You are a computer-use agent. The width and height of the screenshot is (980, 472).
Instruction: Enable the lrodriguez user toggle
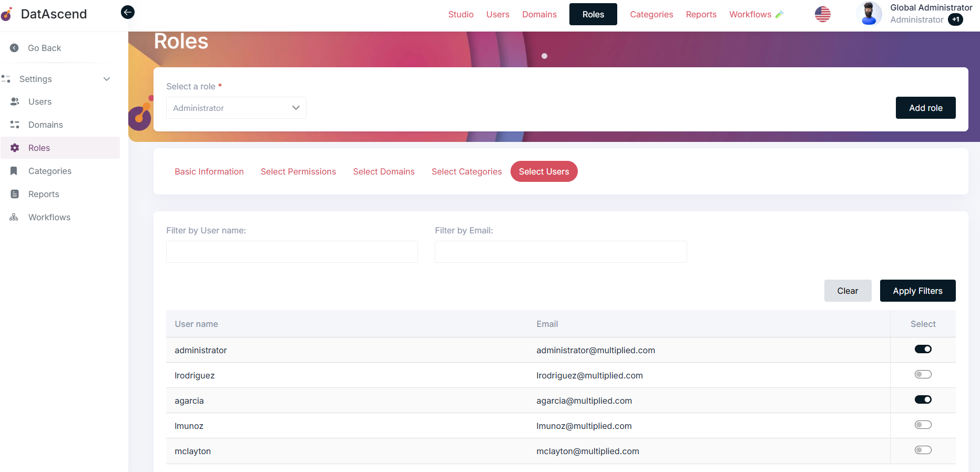pos(923,374)
